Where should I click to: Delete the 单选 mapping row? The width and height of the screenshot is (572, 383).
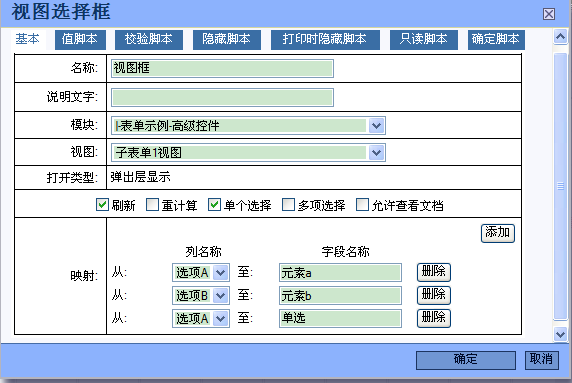pyautogui.click(x=434, y=318)
